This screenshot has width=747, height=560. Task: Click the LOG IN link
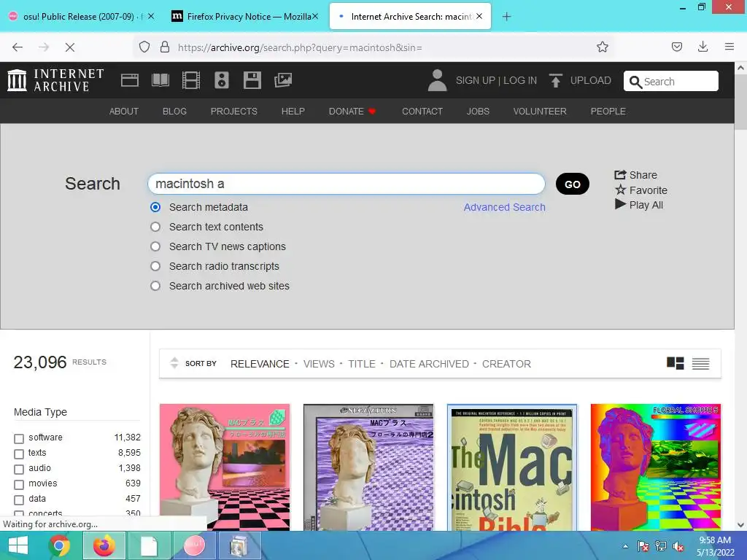click(x=520, y=80)
